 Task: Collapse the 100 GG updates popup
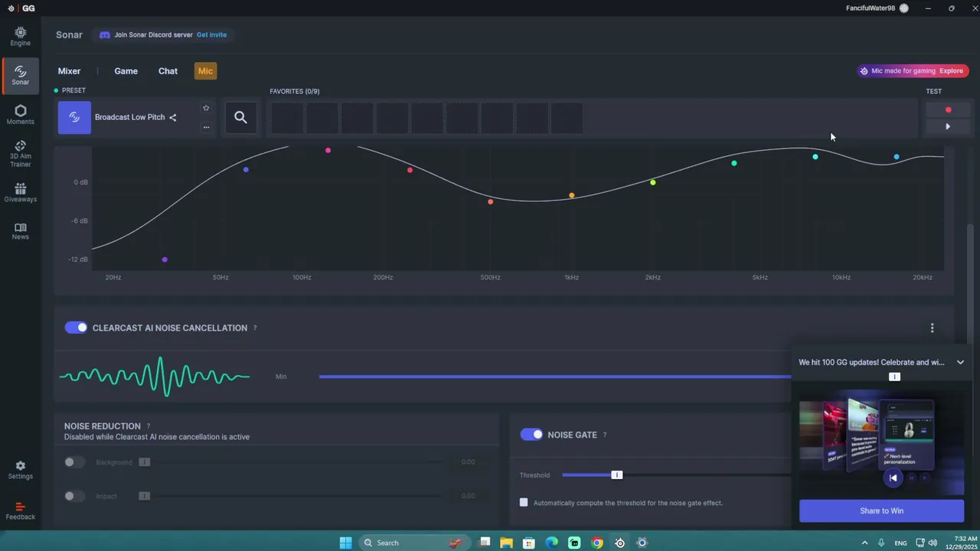960,362
